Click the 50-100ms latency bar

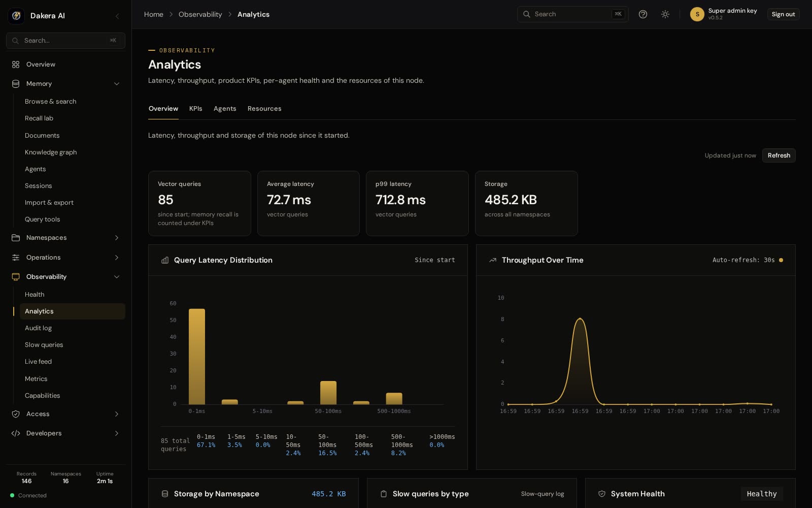click(328, 393)
